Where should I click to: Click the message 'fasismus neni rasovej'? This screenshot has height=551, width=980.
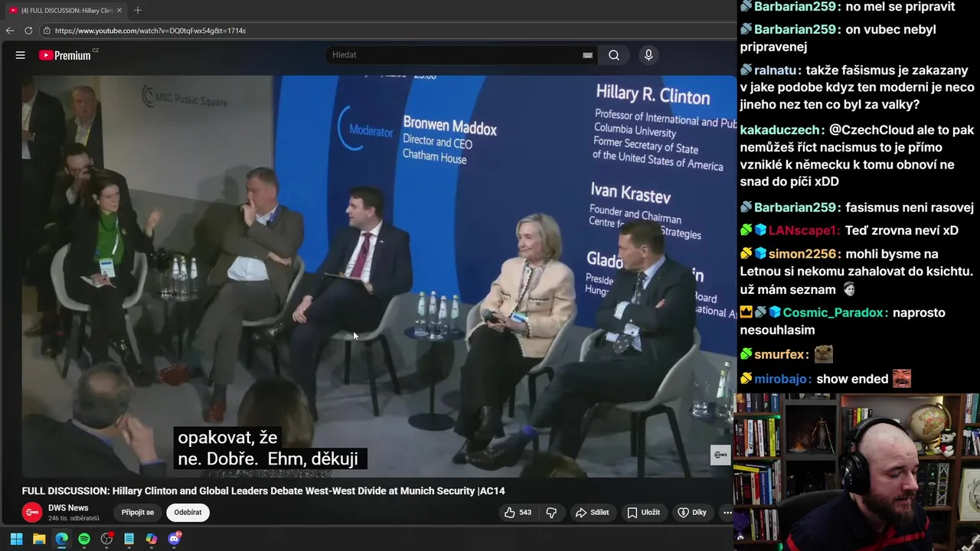tap(910, 207)
